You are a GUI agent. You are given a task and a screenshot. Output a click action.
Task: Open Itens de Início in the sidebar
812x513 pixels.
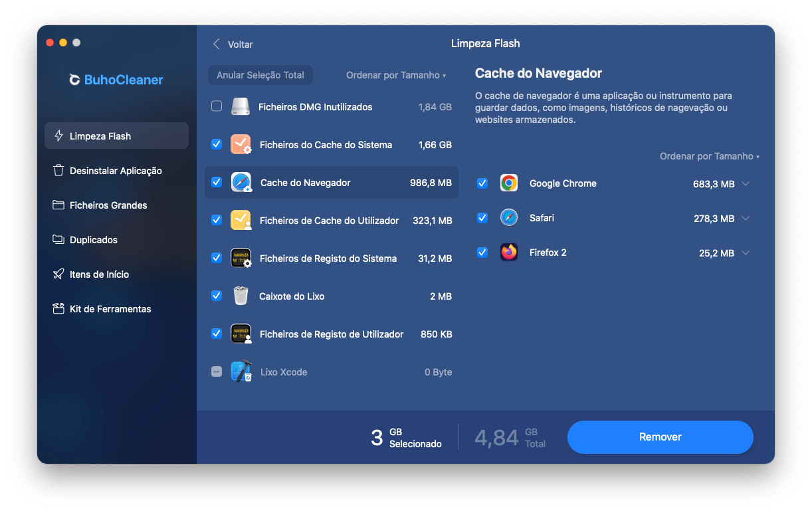tap(116, 274)
